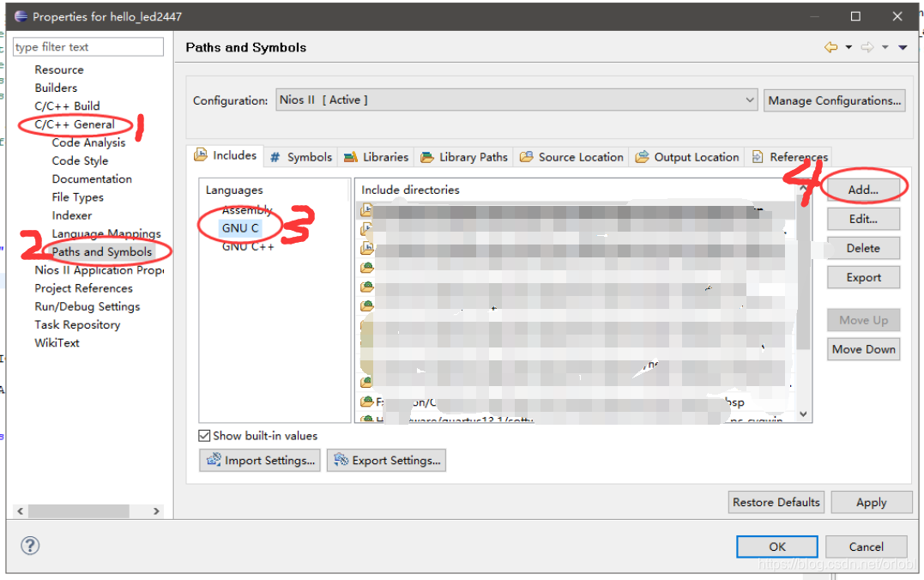The image size is (924, 580).
Task: Switch to the Output Location tab
Action: pyautogui.click(x=687, y=157)
